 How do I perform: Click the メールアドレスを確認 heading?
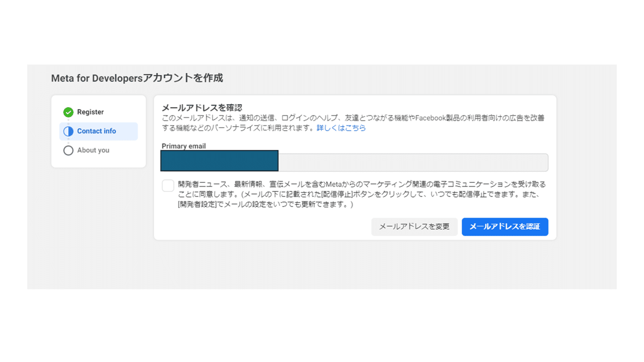point(202,108)
